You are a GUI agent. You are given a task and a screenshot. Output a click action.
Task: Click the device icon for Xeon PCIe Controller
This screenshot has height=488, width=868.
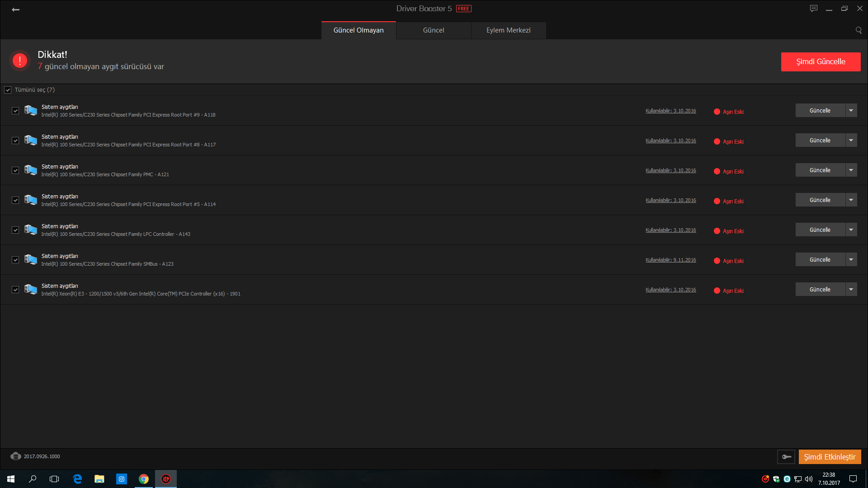(31, 289)
